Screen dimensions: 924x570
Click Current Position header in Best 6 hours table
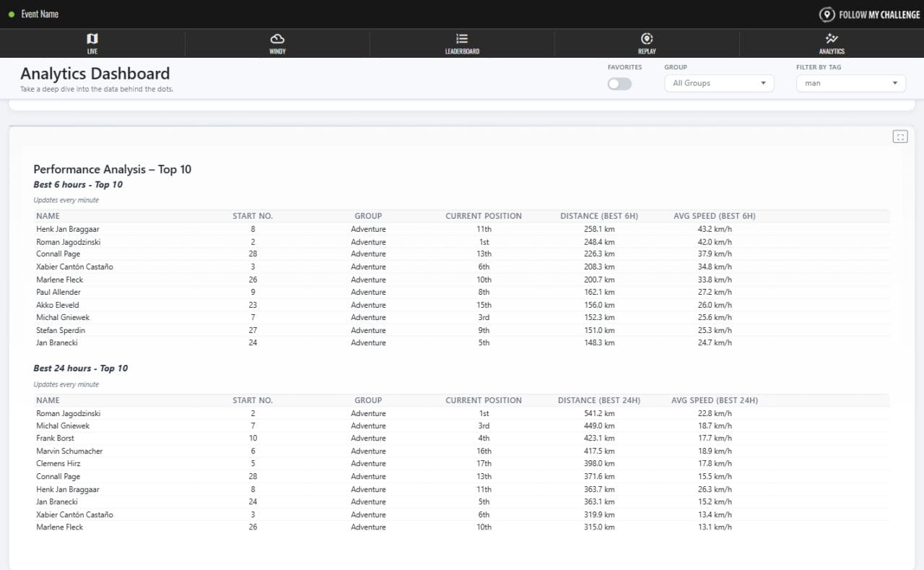tap(483, 216)
